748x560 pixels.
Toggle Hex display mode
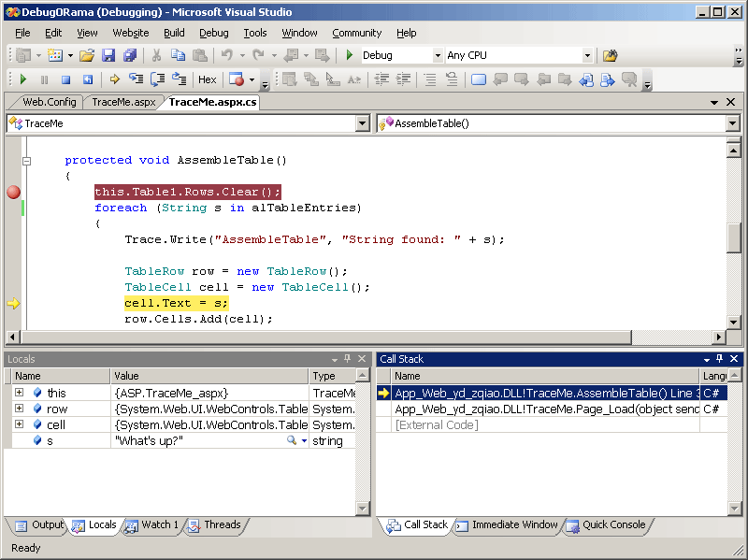tap(207, 80)
